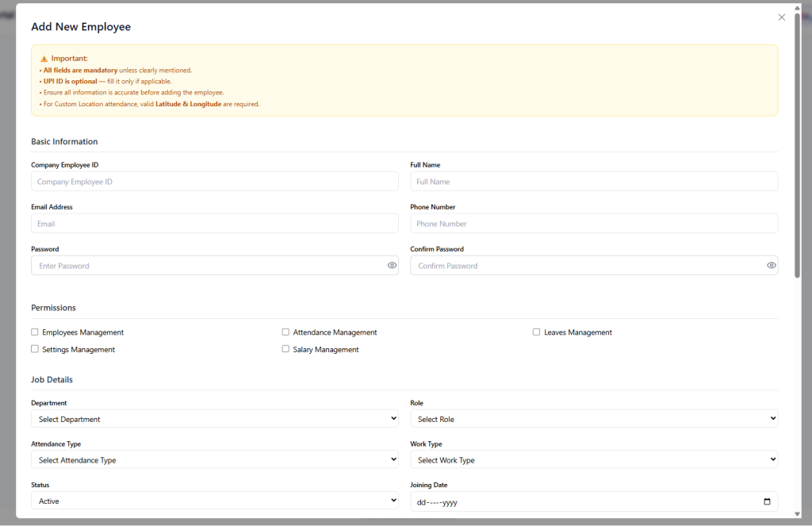This screenshot has height=526, width=812.
Task: Enable Employees Management permission
Action: click(35, 332)
